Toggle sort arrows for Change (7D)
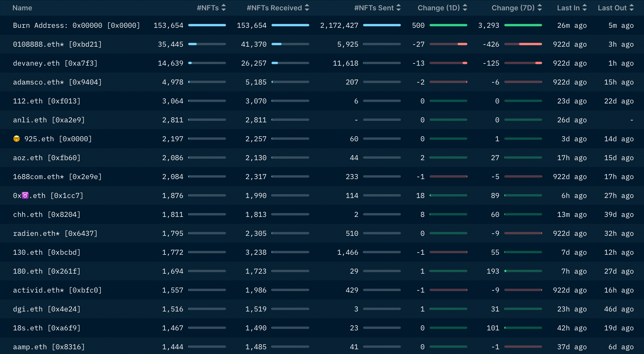Viewport: 644px width, 354px height. point(540,8)
